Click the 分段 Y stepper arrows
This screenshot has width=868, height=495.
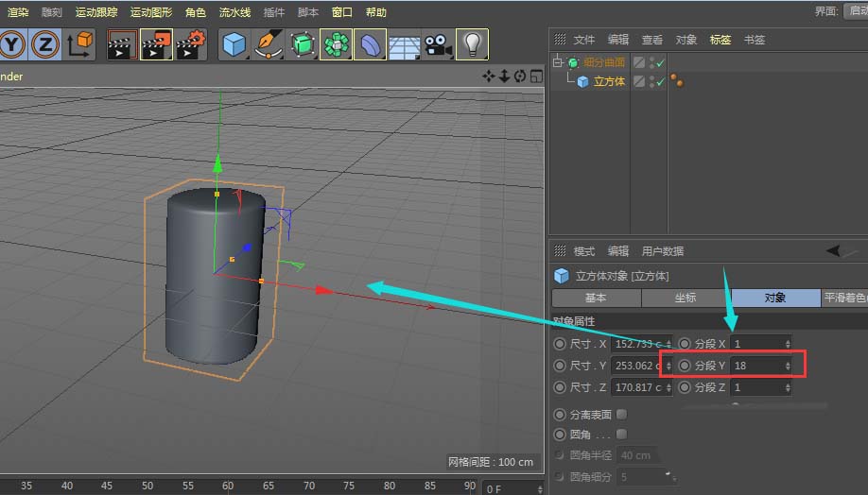[x=788, y=365]
